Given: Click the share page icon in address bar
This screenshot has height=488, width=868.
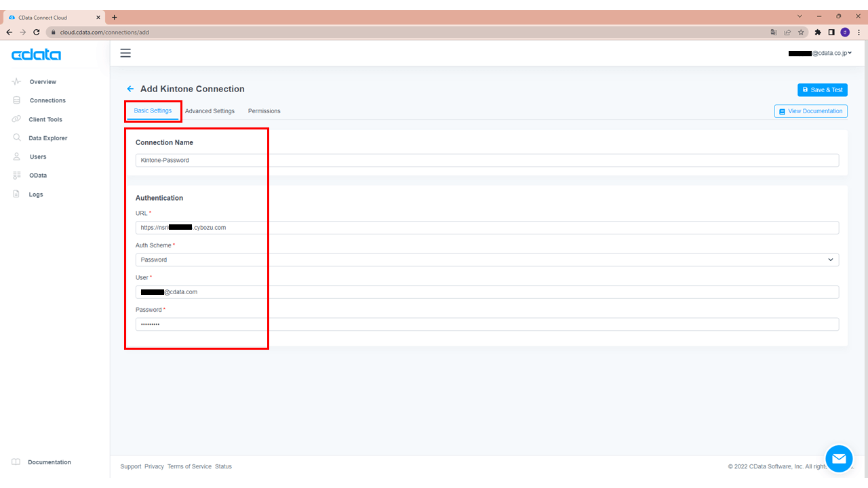Looking at the screenshot, I should click(787, 32).
